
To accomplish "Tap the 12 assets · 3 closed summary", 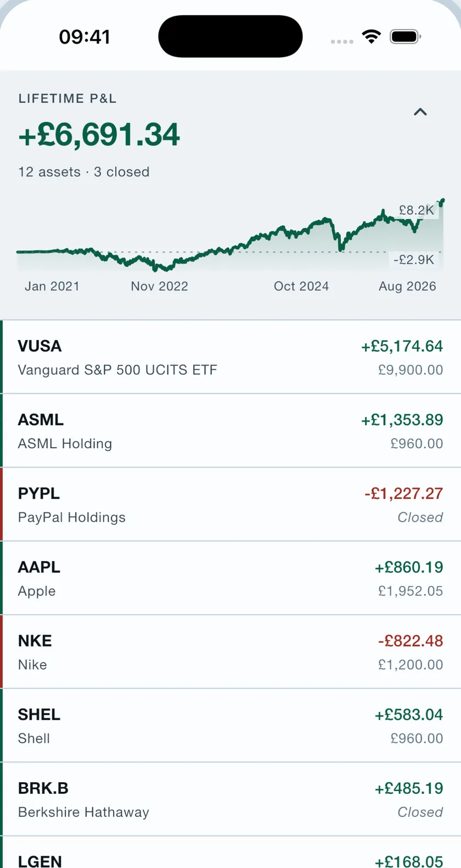I will pyautogui.click(x=84, y=172).
